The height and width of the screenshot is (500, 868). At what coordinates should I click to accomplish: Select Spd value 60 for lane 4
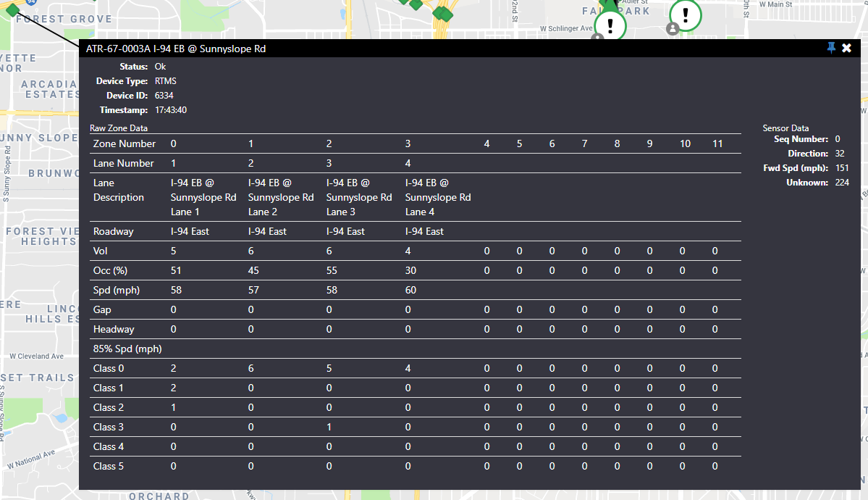[410, 290]
